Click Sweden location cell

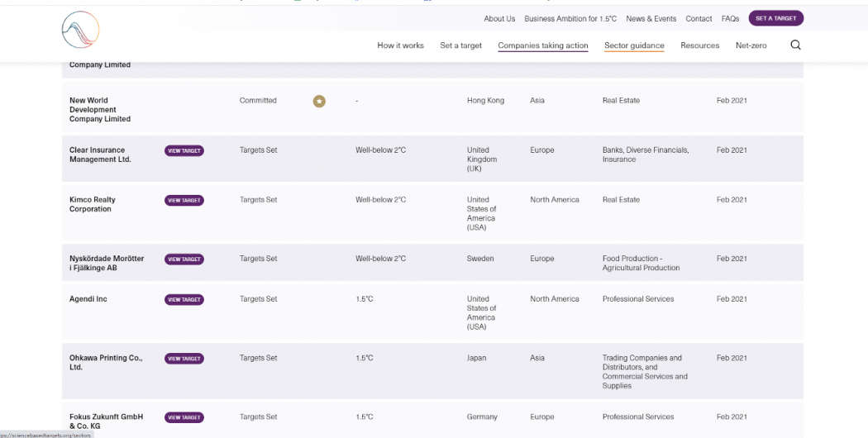[479, 259]
